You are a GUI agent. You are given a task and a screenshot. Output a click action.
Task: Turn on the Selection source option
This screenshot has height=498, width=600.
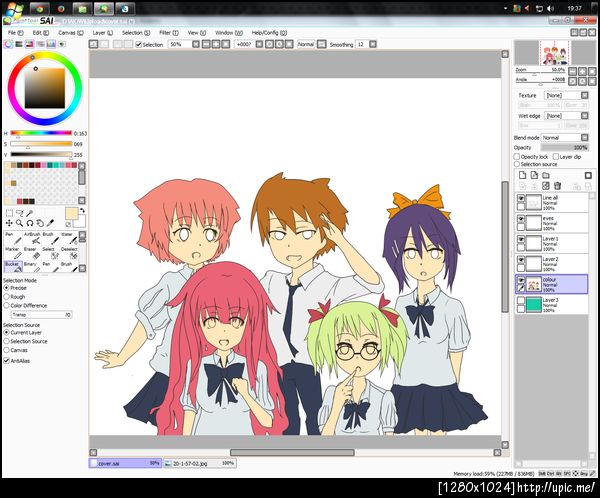[x=517, y=164]
